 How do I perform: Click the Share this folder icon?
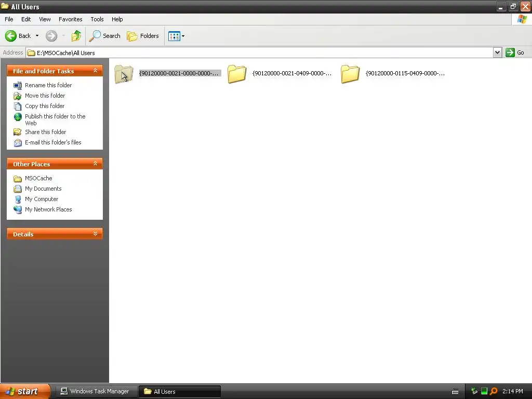pyautogui.click(x=18, y=132)
